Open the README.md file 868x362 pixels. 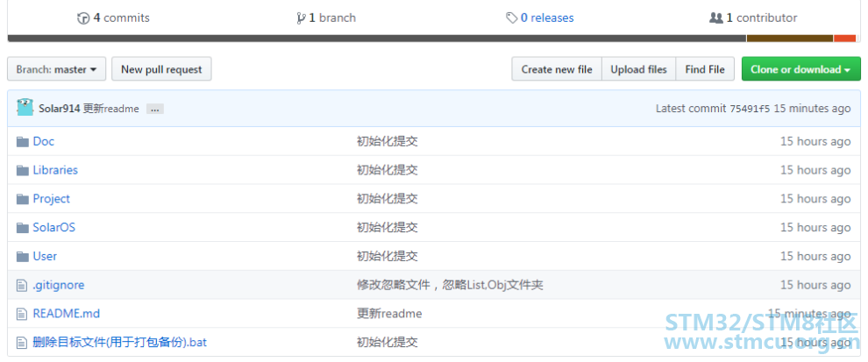coord(67,314)
